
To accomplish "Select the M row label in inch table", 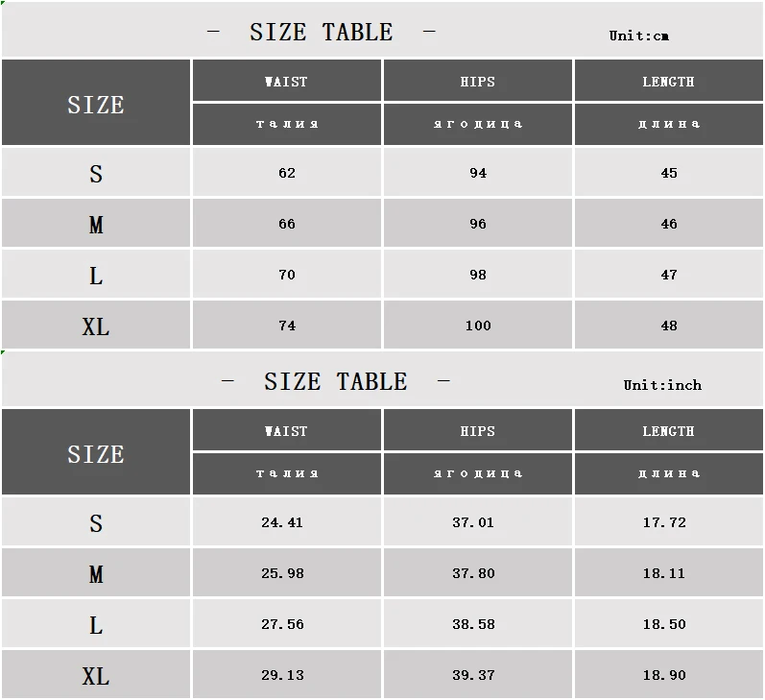I will point(96,574).
